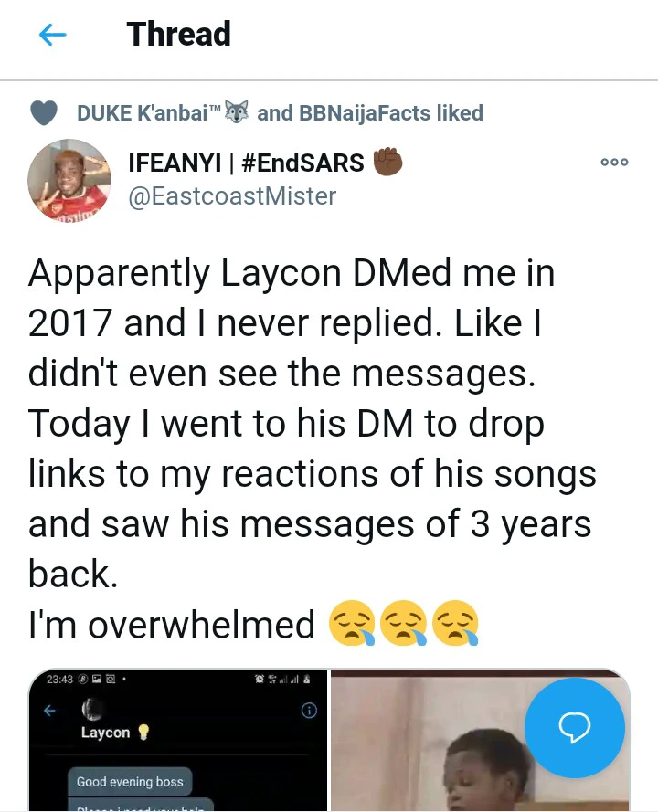Tap the back arrow in Thread header
Viewport: 658px width, 812px height.
pos(53,35)
